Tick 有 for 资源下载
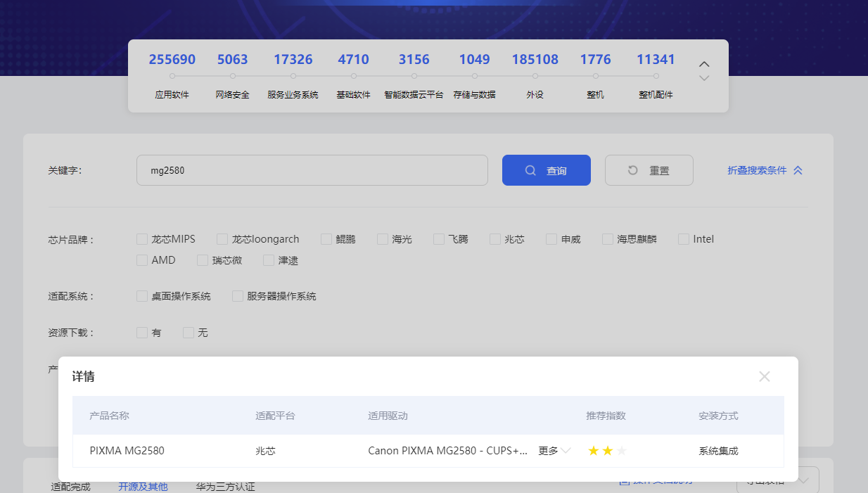 (x=142, y=333)
